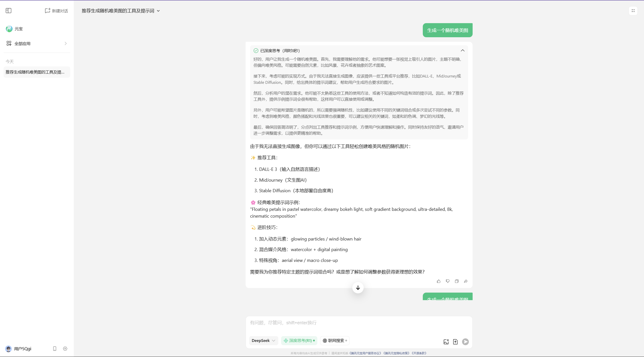Open the conversation title dropdown
The image size is (644, 357).
pyautogui.click(x=158, y=11)
